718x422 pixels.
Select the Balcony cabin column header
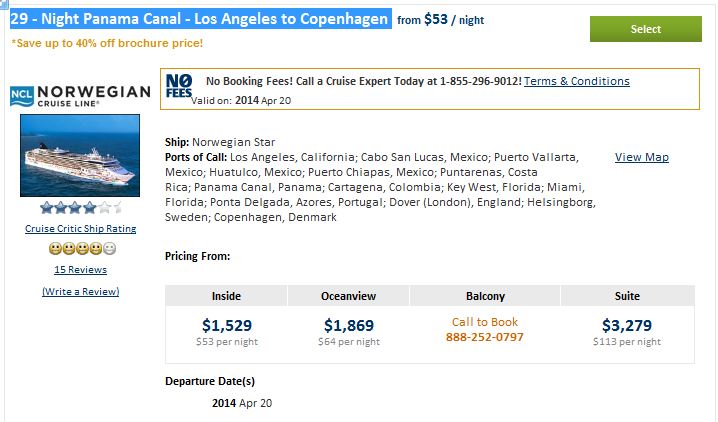pos(485,296)
